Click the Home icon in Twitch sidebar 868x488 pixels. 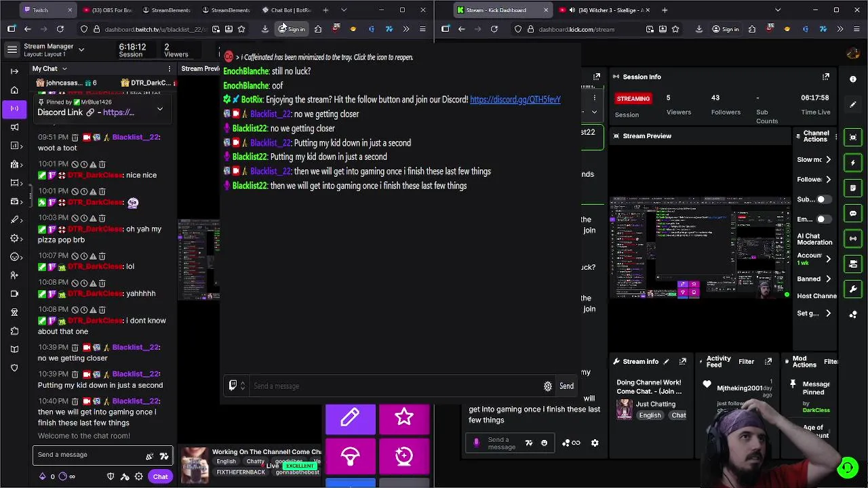pos(14,90)
